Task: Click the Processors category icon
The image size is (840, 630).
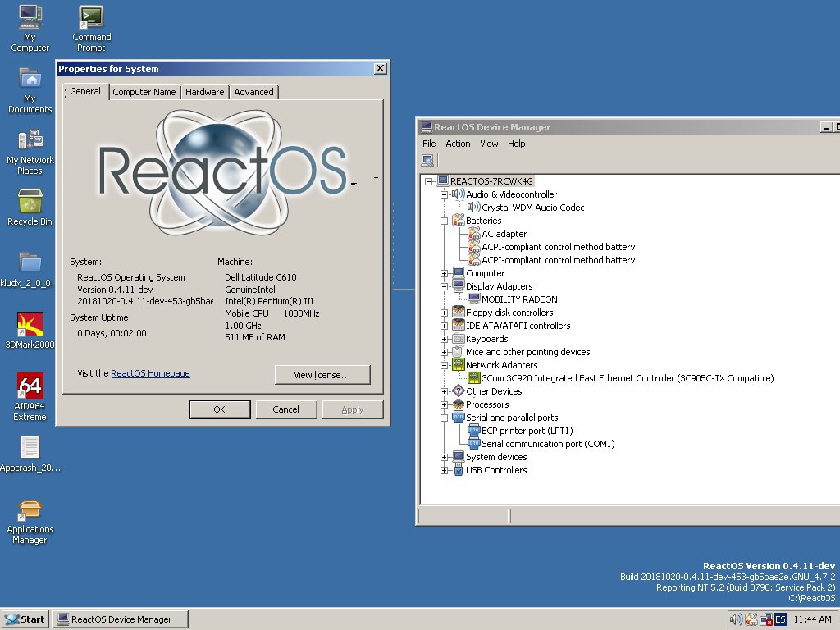Action: (459, 404)
